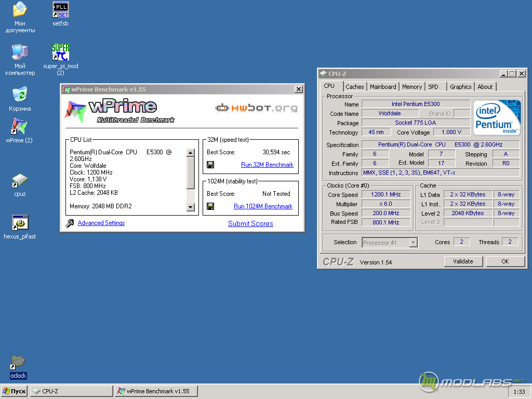The height and width of the screenshot is (399, 532).
Task: Switch to the Caches tab in CPU-Z
Action: point(354,87)
